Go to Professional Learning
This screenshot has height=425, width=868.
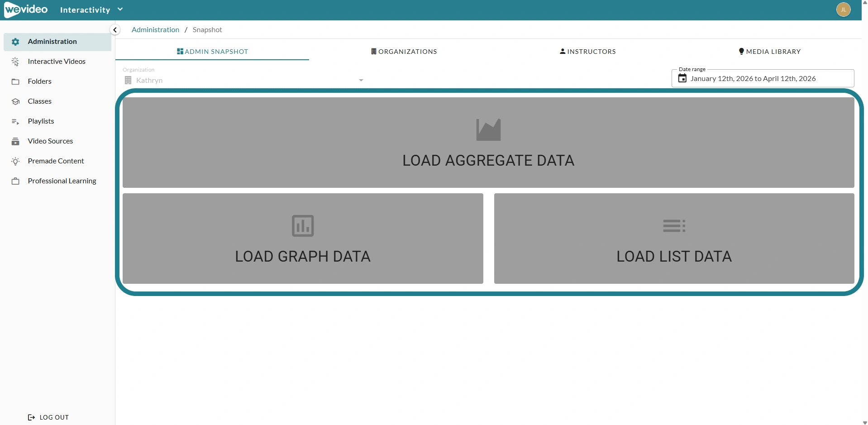pyautogui.click(x=57, y=181)
